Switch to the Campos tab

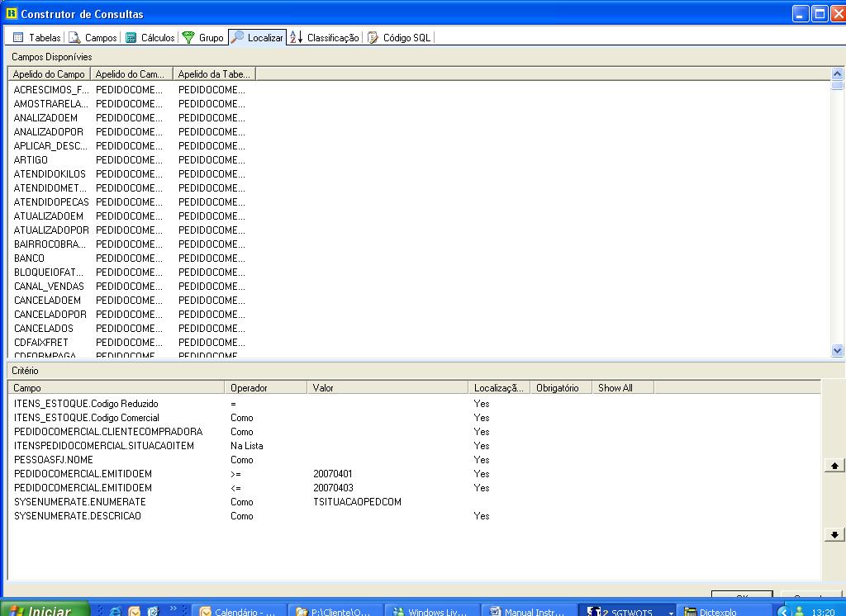pos(93,38)
